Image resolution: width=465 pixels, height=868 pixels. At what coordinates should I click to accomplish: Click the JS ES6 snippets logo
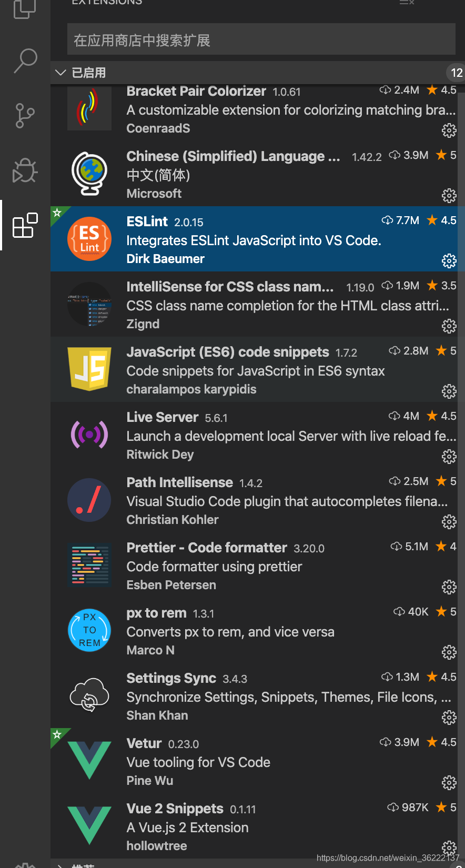(89, 369)
